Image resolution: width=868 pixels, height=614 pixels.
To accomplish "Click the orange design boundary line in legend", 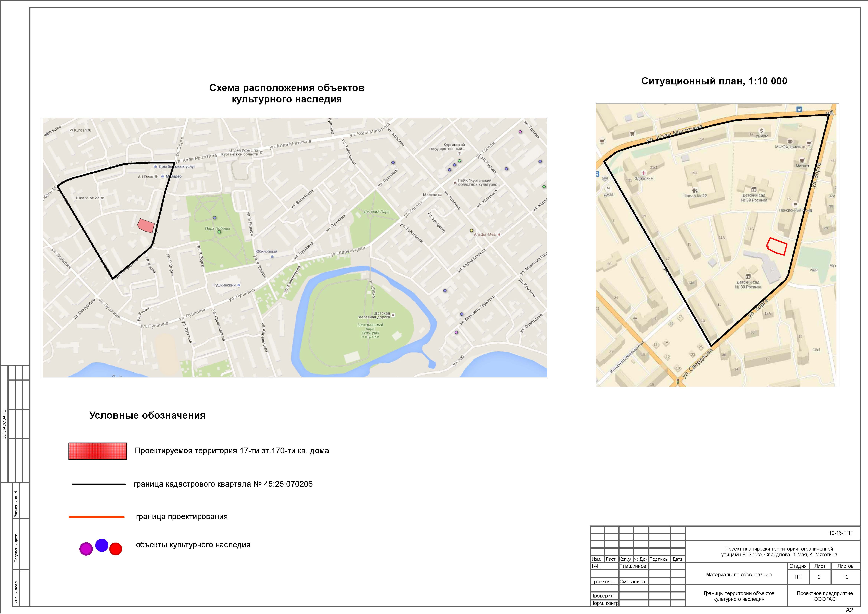I will coord(96,517).
